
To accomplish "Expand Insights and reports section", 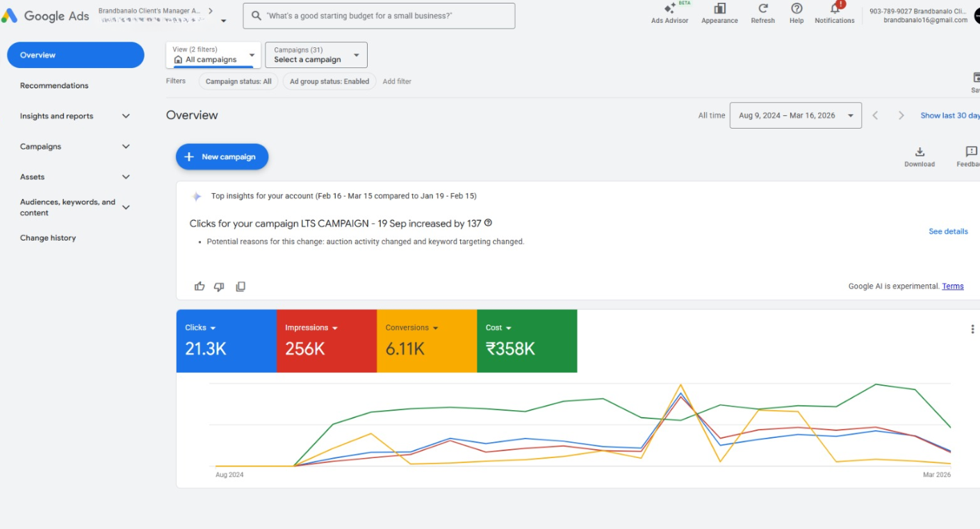I will coord(126,116).
